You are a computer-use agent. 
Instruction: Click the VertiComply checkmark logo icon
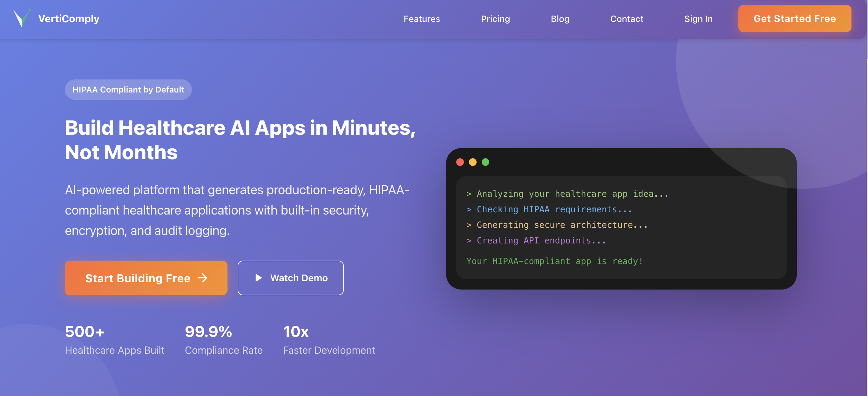point(22,18)
